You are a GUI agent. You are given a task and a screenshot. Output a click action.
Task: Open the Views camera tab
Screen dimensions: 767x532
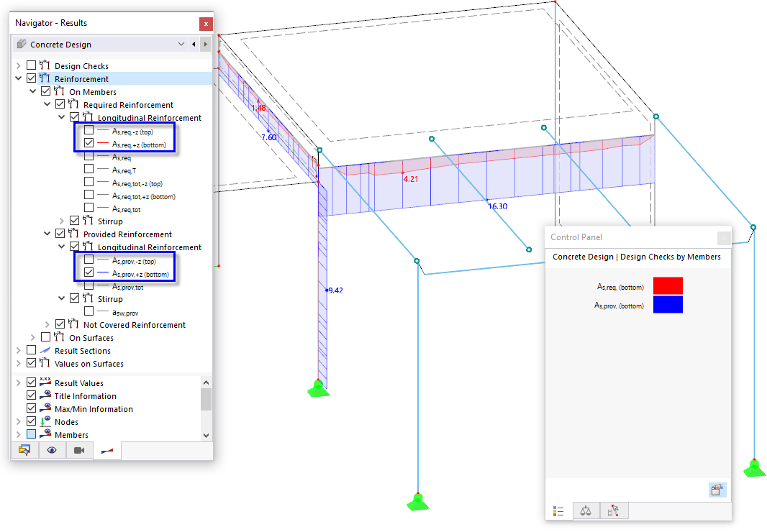[x=79, y=450]
